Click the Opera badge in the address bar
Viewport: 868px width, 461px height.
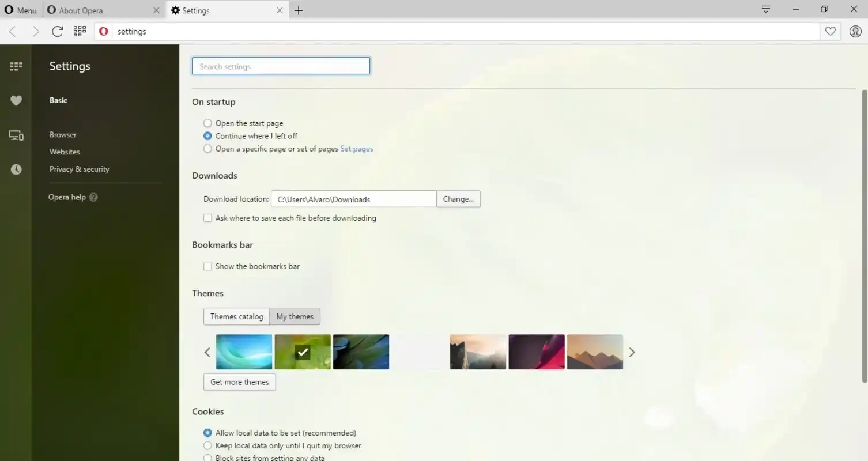pyautogui.click(x=104, y=32)
